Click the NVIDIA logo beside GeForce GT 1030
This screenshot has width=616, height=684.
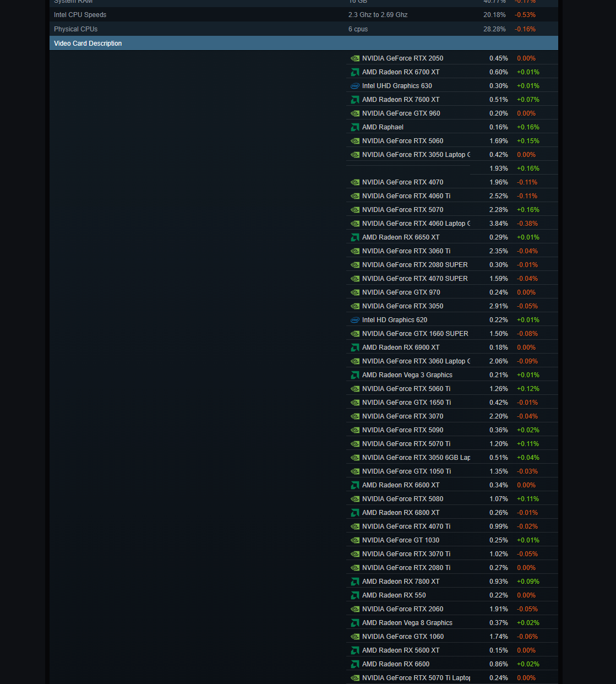point(355,540)
